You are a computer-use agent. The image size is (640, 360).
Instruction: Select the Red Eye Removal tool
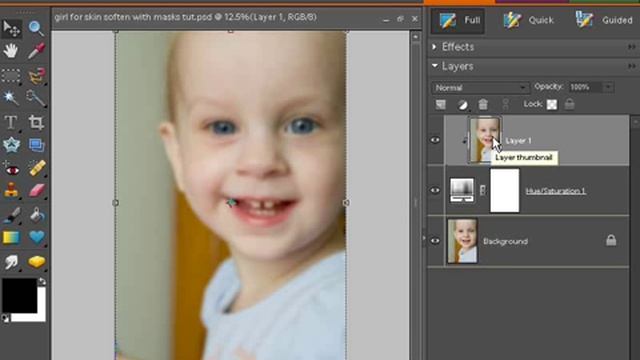(11, 168)
